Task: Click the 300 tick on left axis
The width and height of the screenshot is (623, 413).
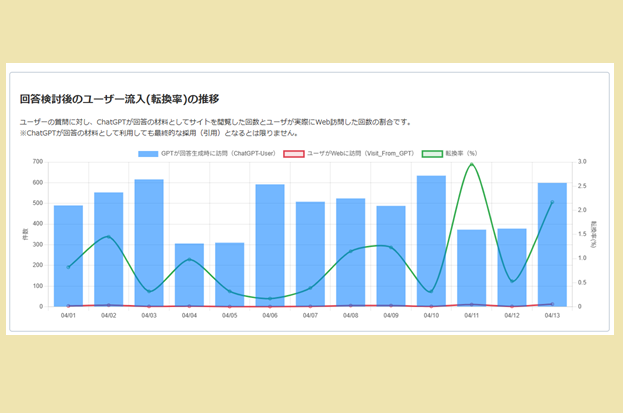Action: (x=38, y=244)
